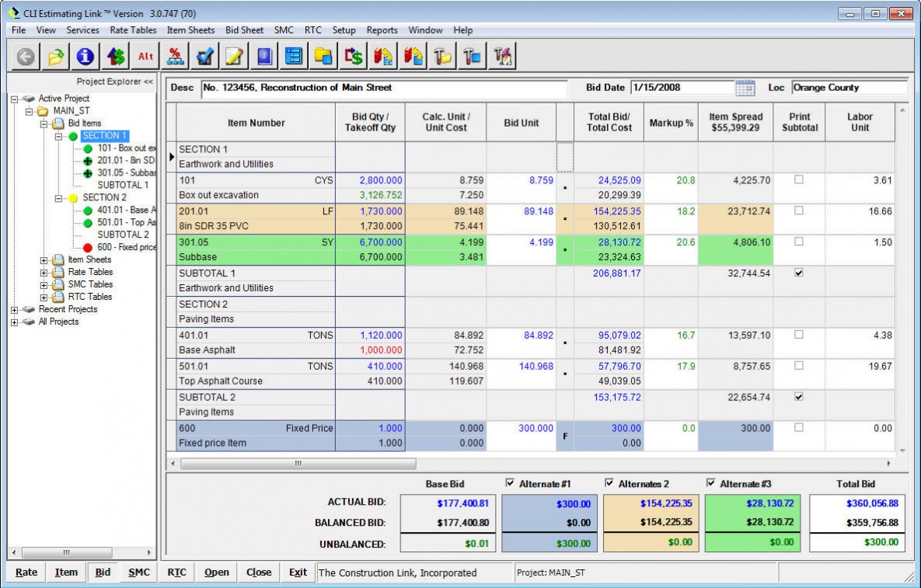Uncheck Print Subtotal for SUBTOTAL 2 row
This screenshot has width=921, height=588.
799,396
